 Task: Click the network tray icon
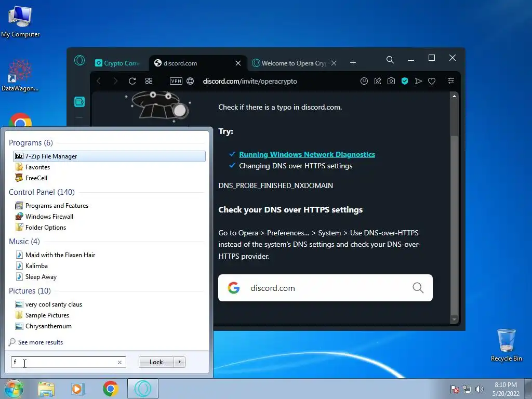click(467, 389)
